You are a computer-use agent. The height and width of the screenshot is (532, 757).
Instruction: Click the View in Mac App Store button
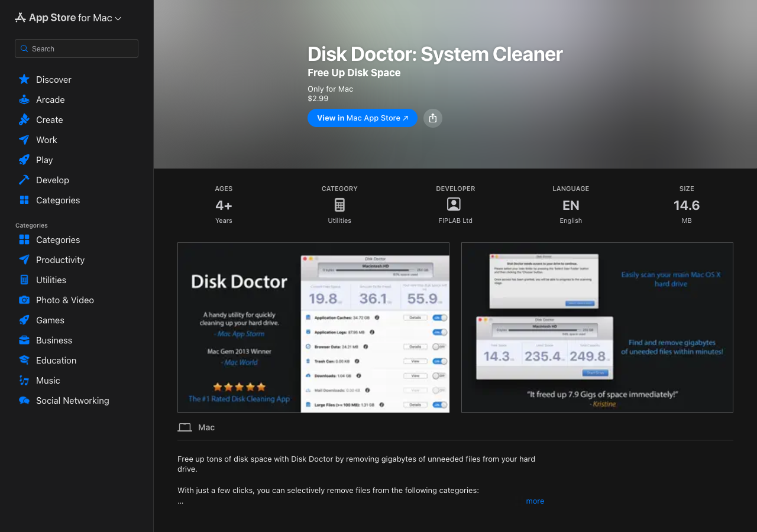(x=362, y=118)
